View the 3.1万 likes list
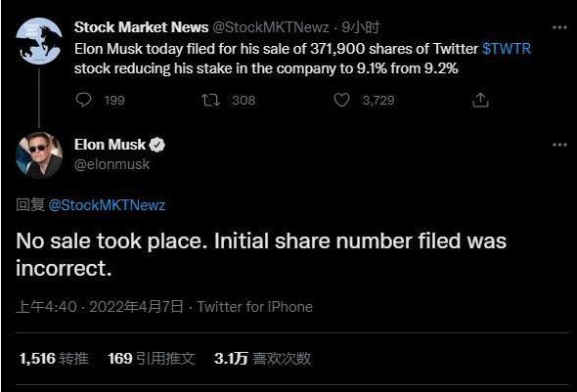 pos(262,359)
